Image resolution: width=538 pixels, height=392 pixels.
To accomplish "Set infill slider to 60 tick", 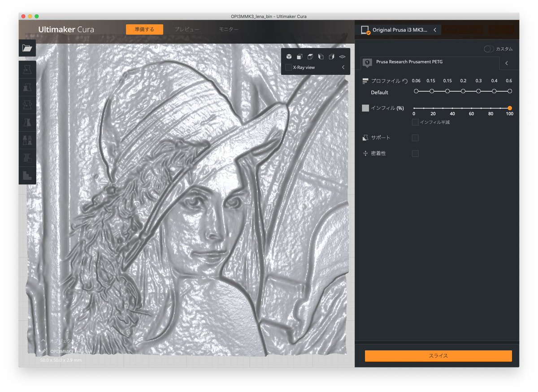I will pyautogui.click(x=472, y=108).
